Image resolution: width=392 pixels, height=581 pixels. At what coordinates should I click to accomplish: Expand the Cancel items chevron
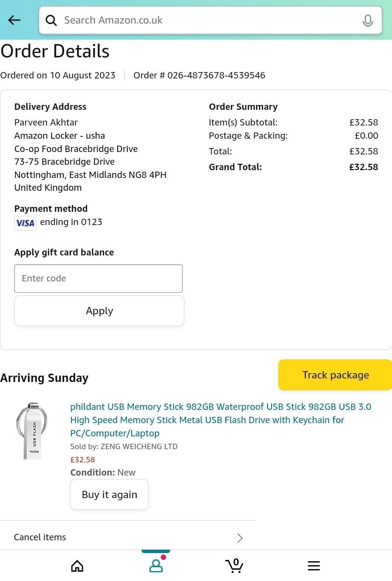[240, 538]
